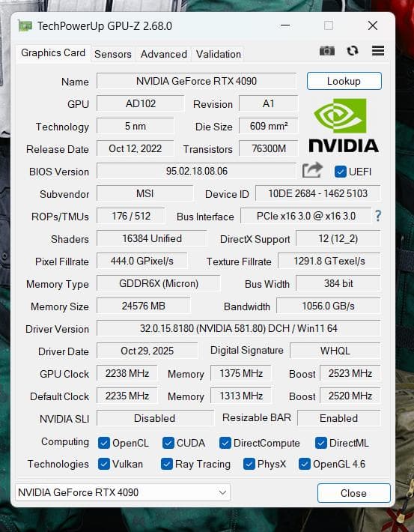Click the GPU-Z app icon in title bar
This screenshot has width=414, height=532.
[25, 25]
